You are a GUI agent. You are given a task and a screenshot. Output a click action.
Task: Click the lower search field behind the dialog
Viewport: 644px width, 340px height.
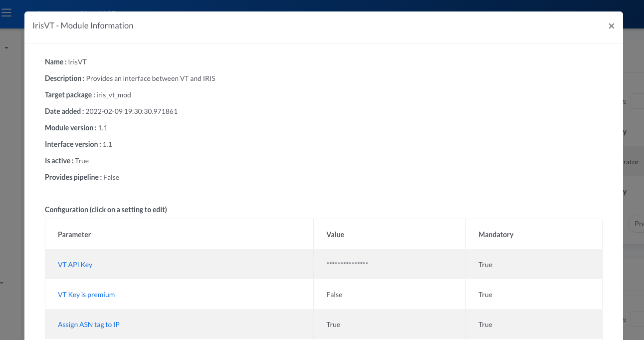click(637, 320)
